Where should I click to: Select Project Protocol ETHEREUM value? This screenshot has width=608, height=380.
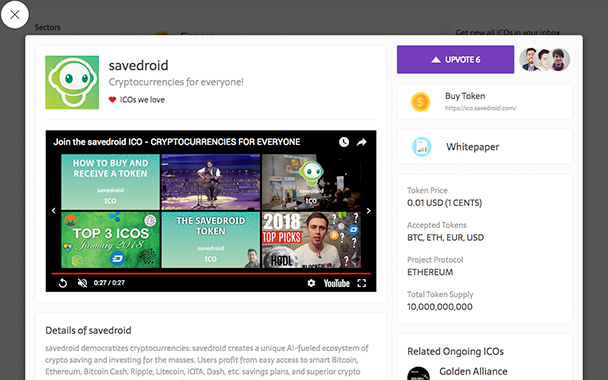(430, 272)
